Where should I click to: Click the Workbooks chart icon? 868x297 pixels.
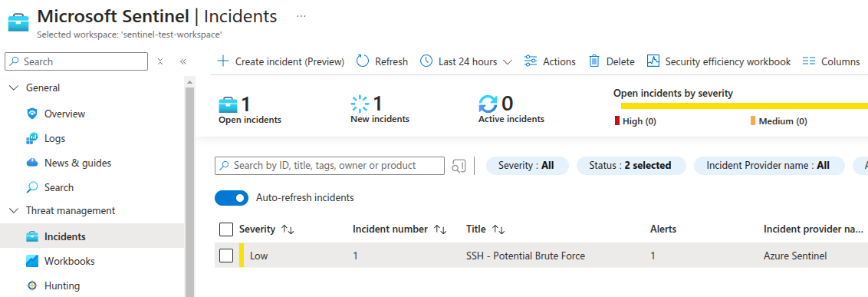click(x=32, y=261)
